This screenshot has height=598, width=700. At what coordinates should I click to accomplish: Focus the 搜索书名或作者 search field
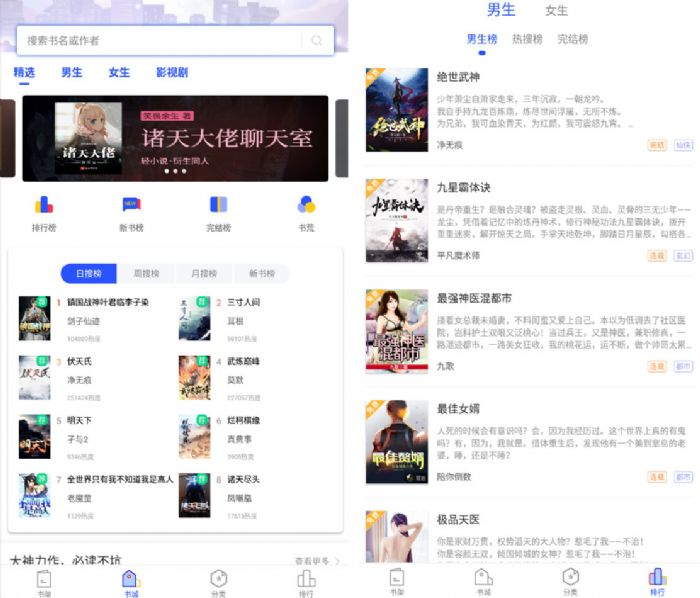tap(160, 41)
